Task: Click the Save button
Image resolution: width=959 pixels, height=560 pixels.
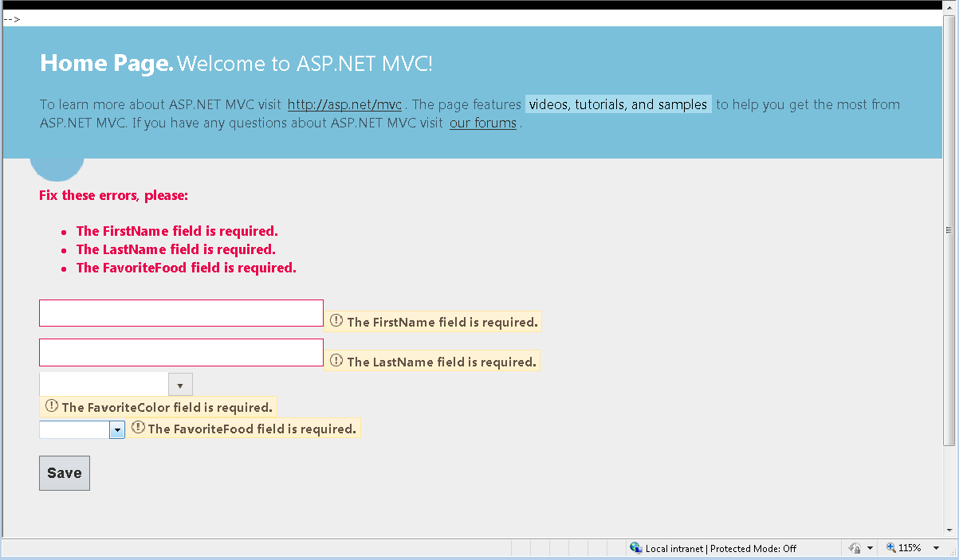Action: [x=65, y=473]
